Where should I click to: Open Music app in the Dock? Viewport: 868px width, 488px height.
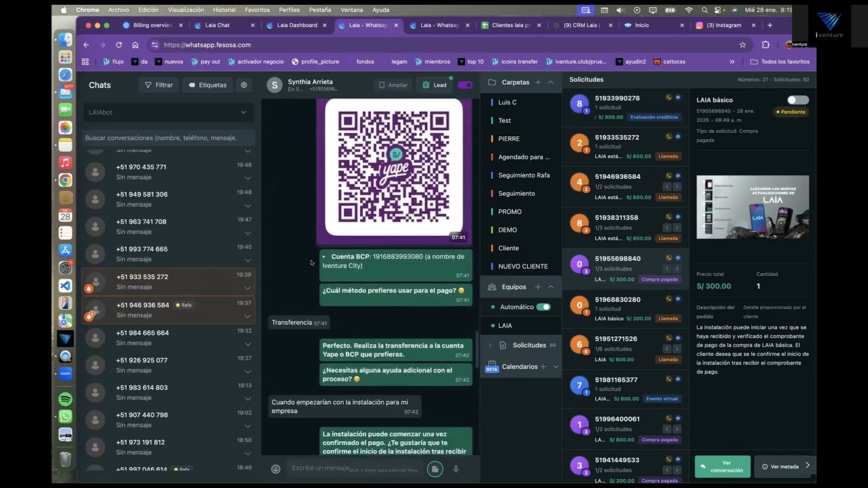65,163
